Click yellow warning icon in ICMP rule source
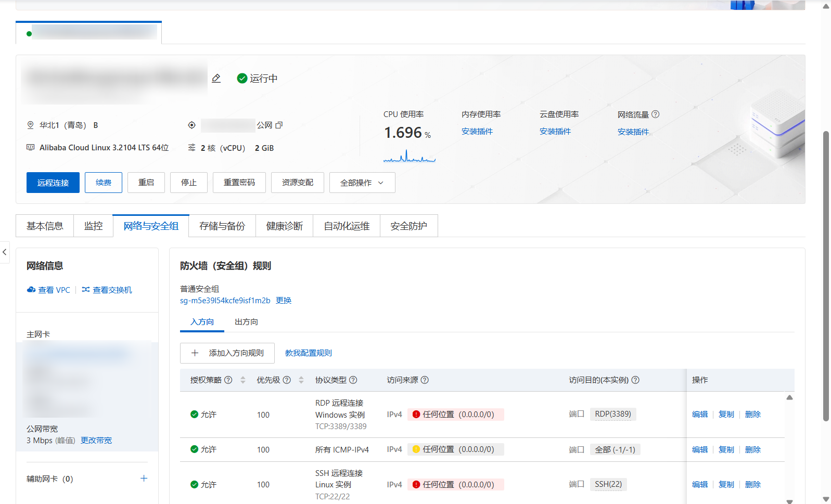 point(416,449)
